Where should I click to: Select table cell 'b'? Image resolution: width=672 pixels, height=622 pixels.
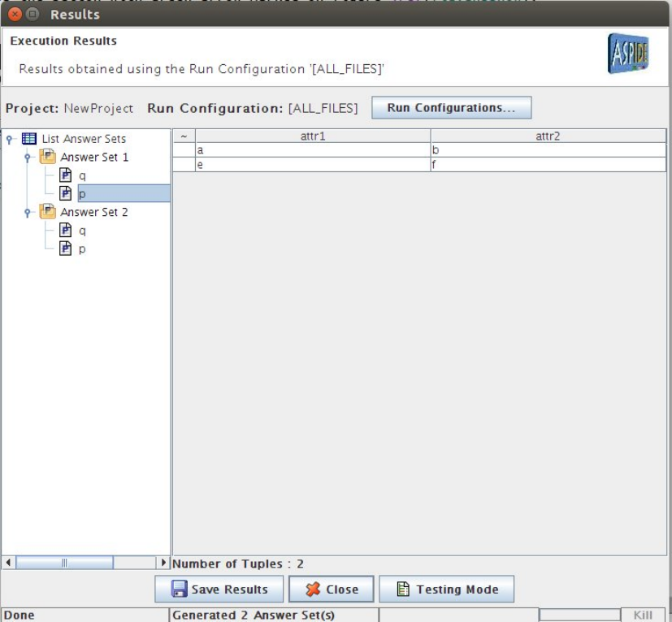click(548, 150)
